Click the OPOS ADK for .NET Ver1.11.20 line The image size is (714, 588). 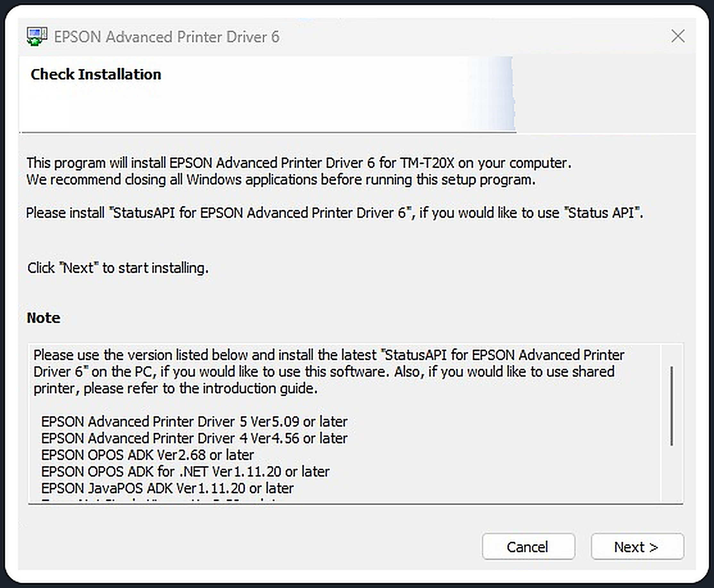coord(185,471)
